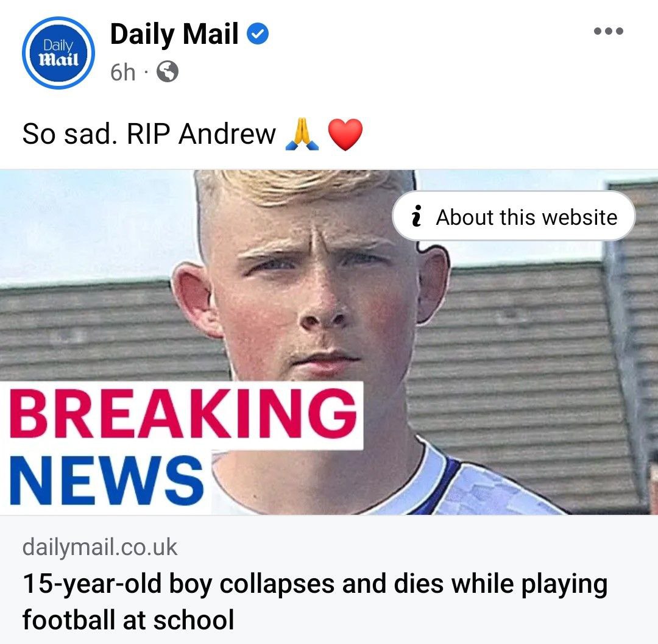The height and width of the screenshot is (644, 658).
Task: Open the Daily Mail page name link
Action: pos(174,34)
